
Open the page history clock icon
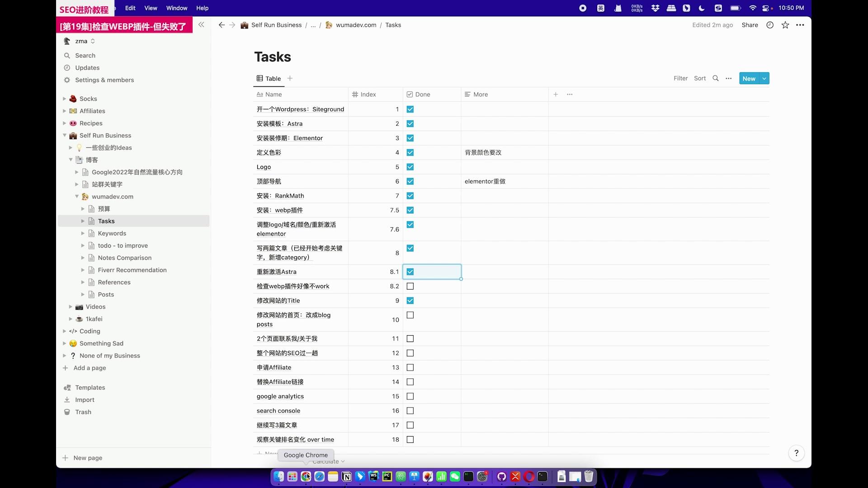pos(770,25)
